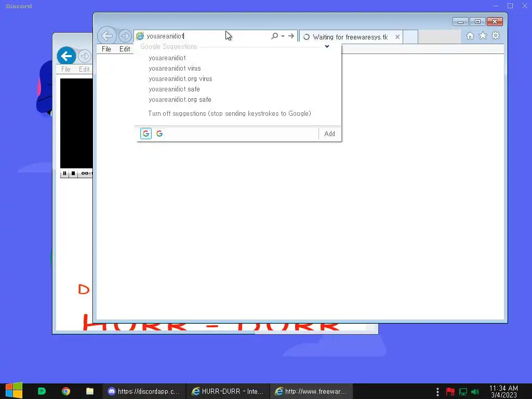
Task: Collapse the Google Suggestions chevron
Action: [327, 46]
